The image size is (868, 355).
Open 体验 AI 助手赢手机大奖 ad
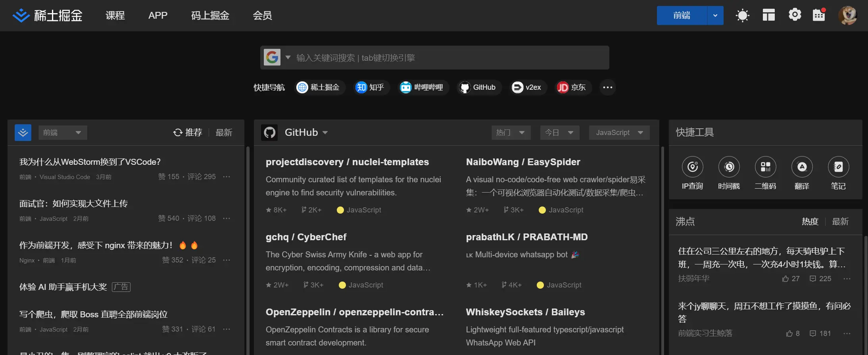pos(63,287)
